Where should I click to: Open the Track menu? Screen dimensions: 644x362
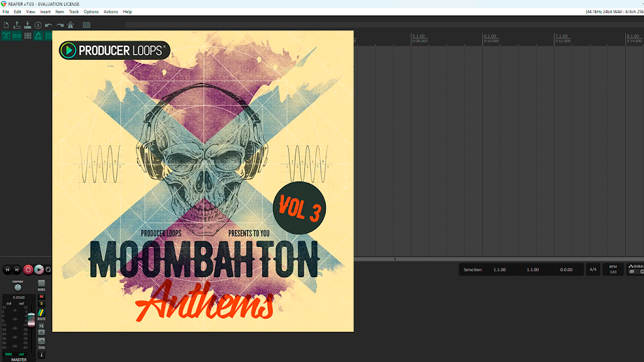pyautogui.click(x=74, y=12)
